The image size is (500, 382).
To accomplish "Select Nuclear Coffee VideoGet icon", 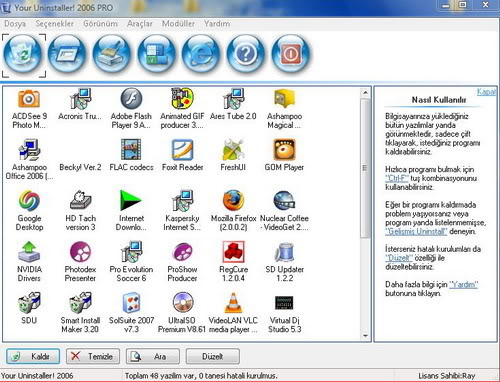I will 284,201.
